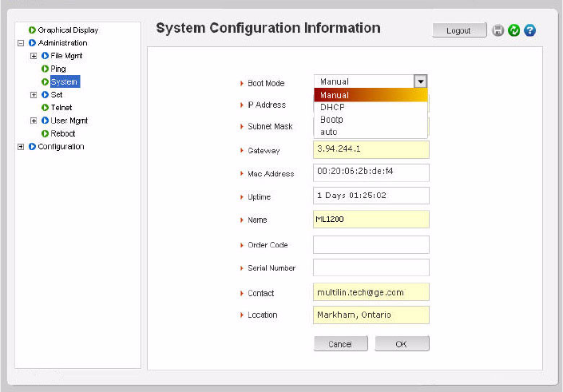
Task: Click the Contact email field
Action: click(371, 292)
